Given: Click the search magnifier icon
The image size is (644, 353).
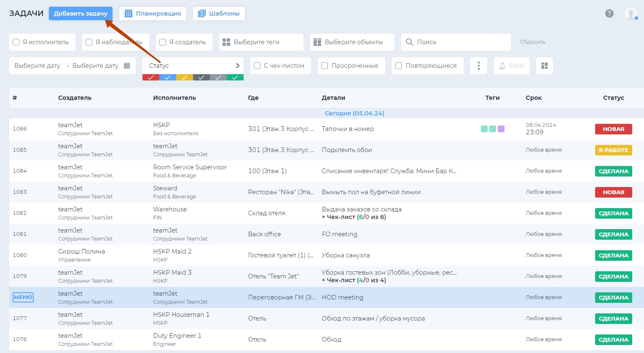Looking at the screenshot, I should (409, 42).
